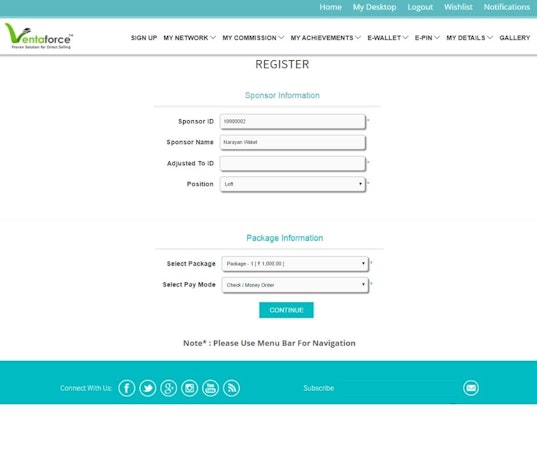This screenshot has width=537, height=450.
Task: Click the Home link
Action: pos(330,7)
